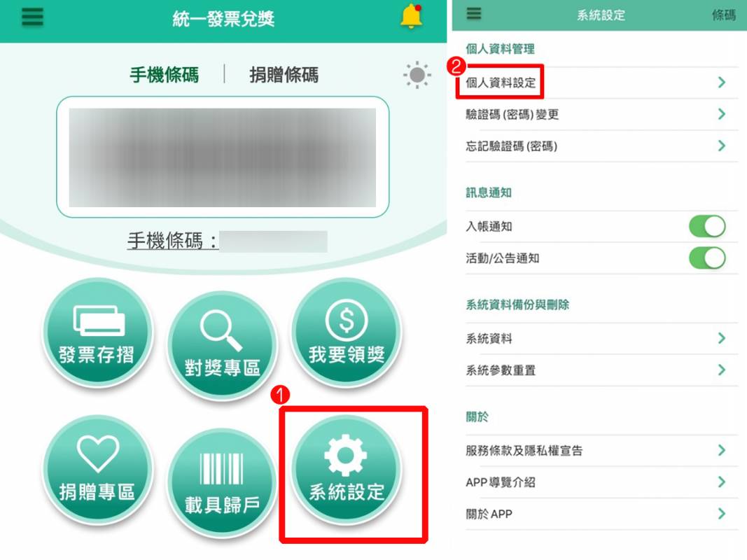Viewport: 747px width, 560px height.
Task: Switch to 手機條碼 tab
Action: pos(165,75)
